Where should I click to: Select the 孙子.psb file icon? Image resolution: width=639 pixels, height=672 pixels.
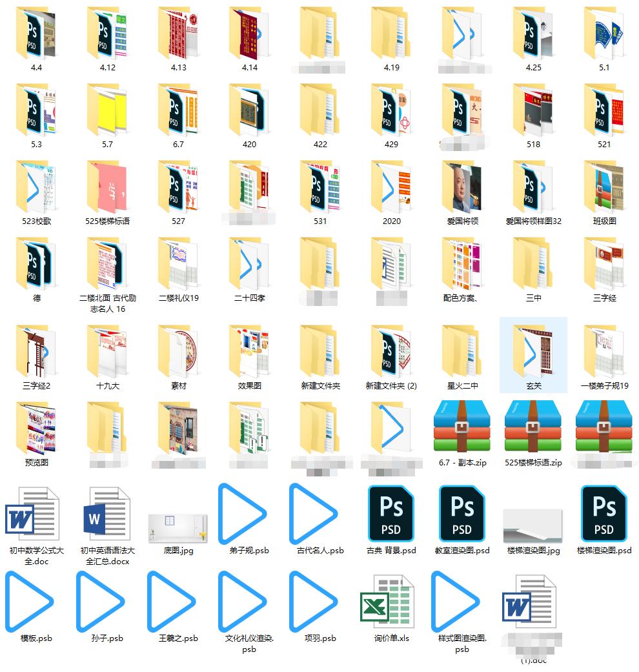(x=101, y=601)
